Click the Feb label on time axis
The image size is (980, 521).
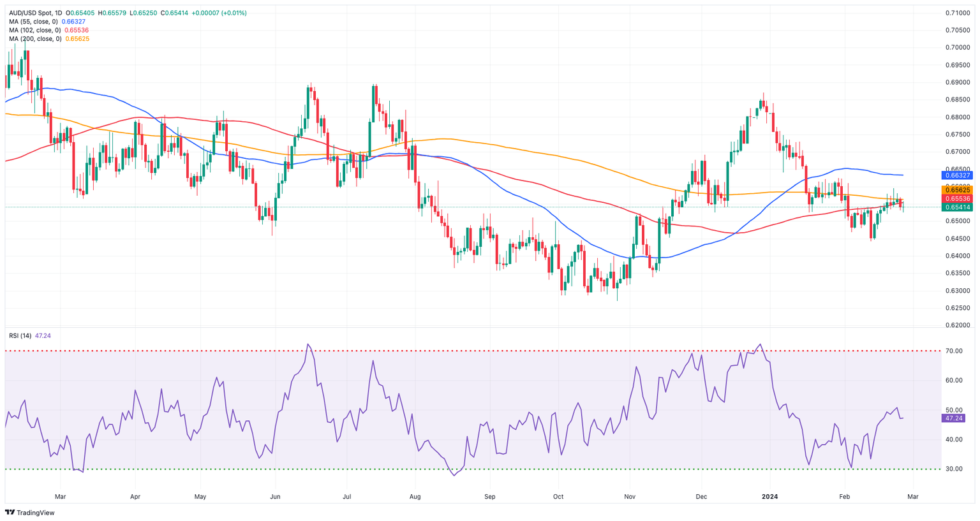(x=845, y=496)
